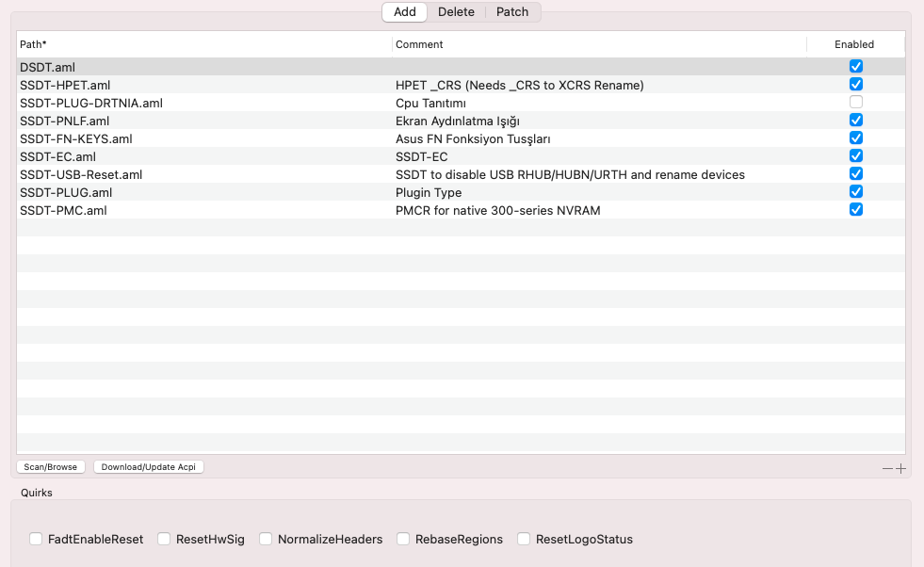This screenshot has width=924, height=567.
Task: Enable the FadtEnableReset quirk
Action: click(x=36, y=540)
